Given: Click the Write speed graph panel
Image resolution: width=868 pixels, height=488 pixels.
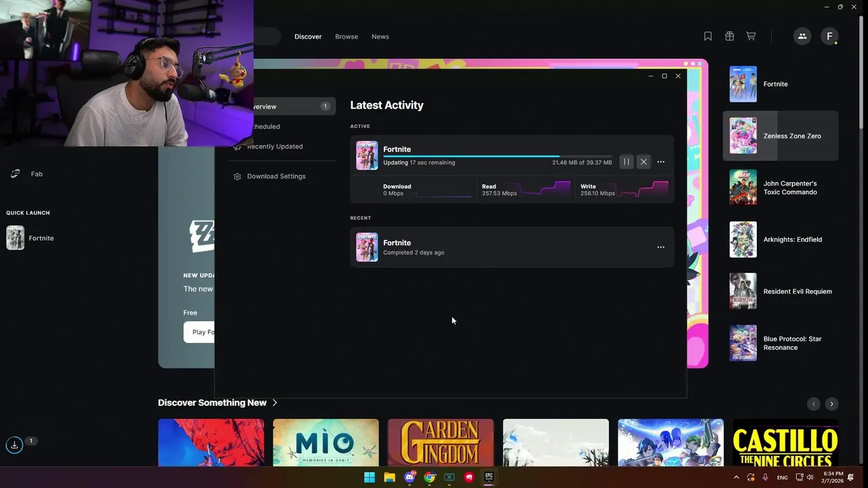Looking at the screenshot, I should click(x=624, y=190).
